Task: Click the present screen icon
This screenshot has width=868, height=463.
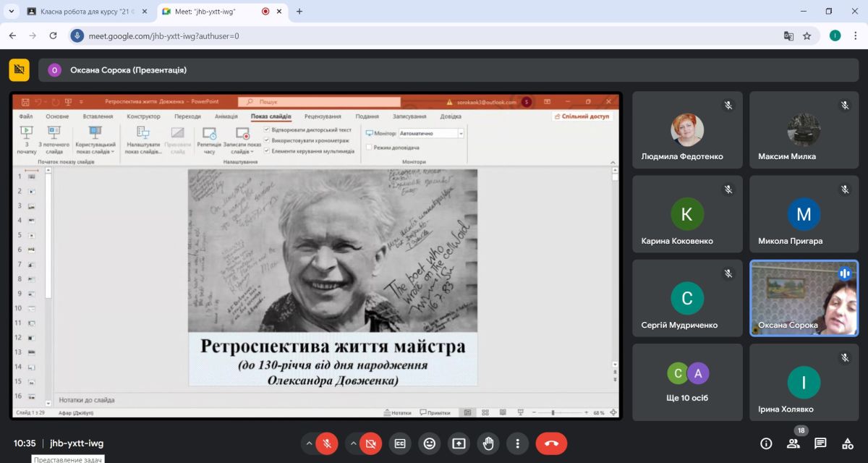Action: point(459,443)
